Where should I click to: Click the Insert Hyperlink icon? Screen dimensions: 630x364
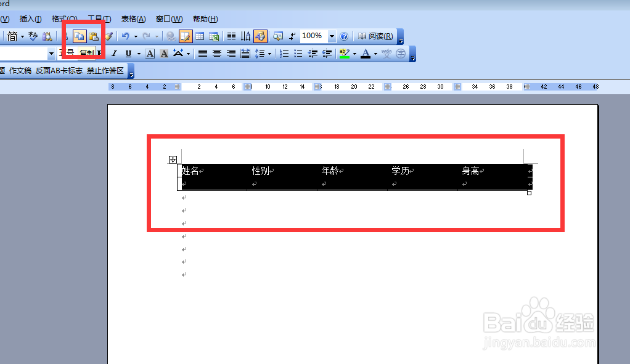tap(171, 36)
